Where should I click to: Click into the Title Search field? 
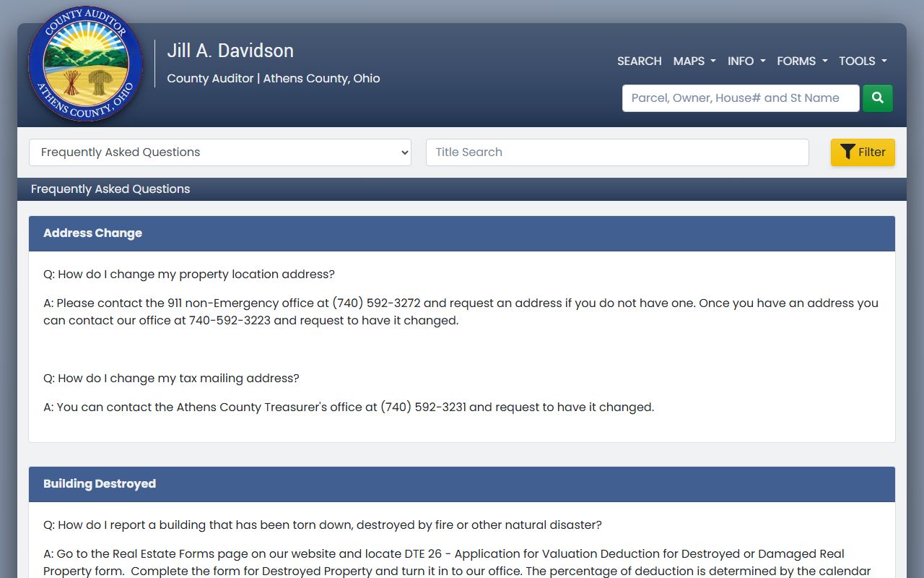coord(616,152)
